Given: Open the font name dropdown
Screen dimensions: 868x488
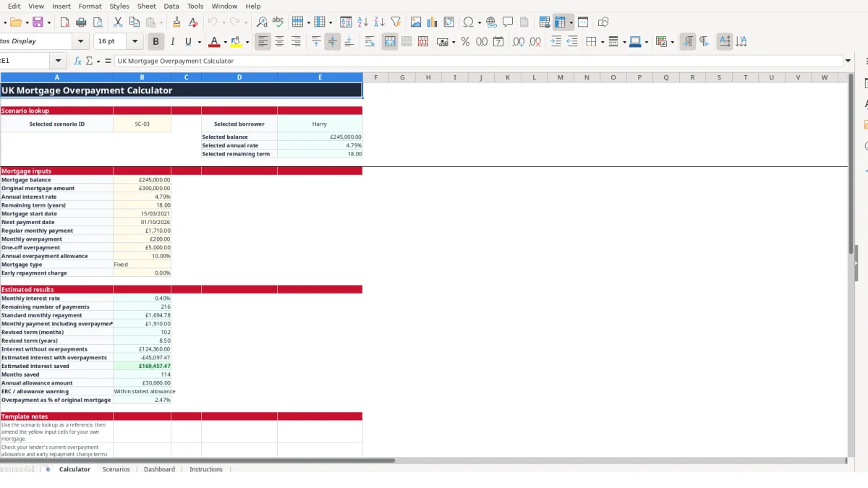Looking at the screenshot, I should (x=81, y=42).
